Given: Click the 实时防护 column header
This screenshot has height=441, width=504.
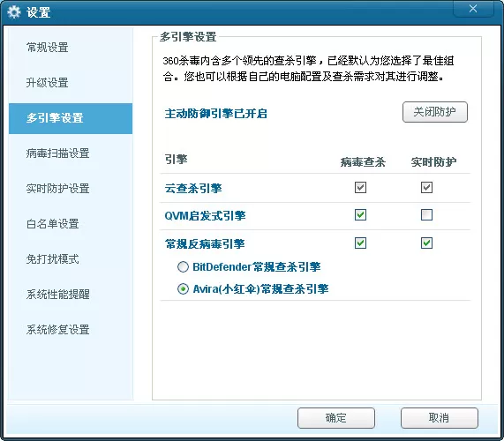Looking at the screenshot, I should [x=433, y=162].
